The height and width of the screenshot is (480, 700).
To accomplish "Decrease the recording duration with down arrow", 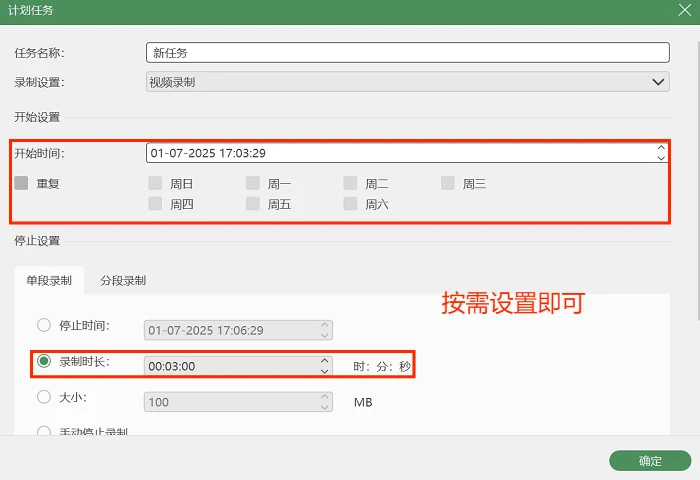I will [325, 371].
